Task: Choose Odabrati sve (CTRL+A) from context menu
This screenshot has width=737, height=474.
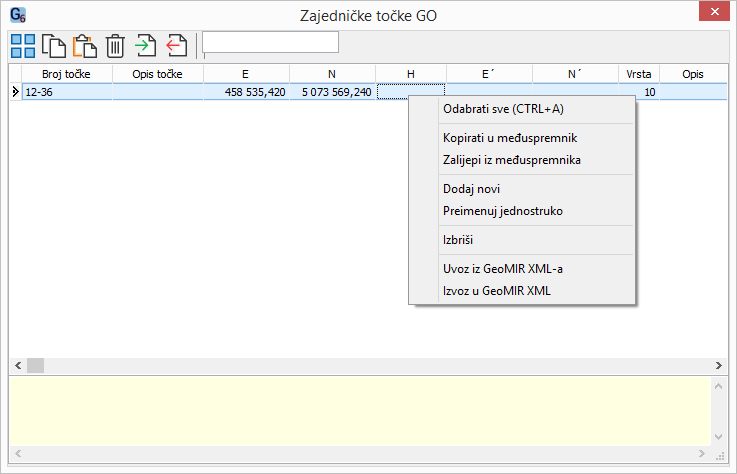Action: click(x=522, y=109)
